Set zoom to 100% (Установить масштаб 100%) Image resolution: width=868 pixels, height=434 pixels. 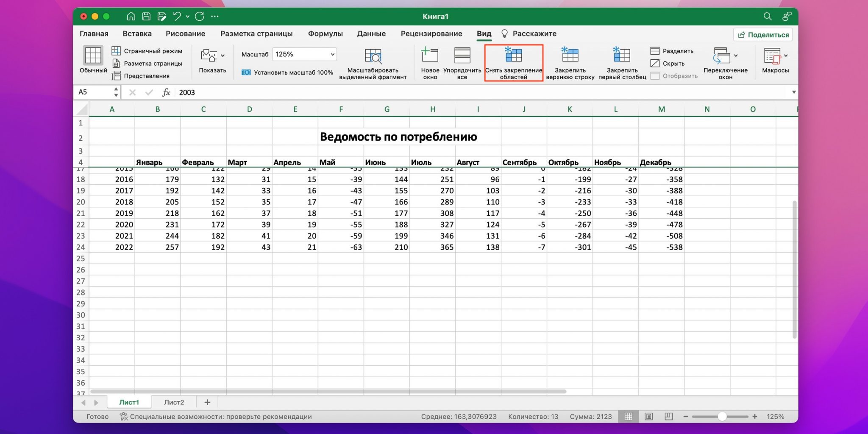pyautogui.click(x=287, y=72)
